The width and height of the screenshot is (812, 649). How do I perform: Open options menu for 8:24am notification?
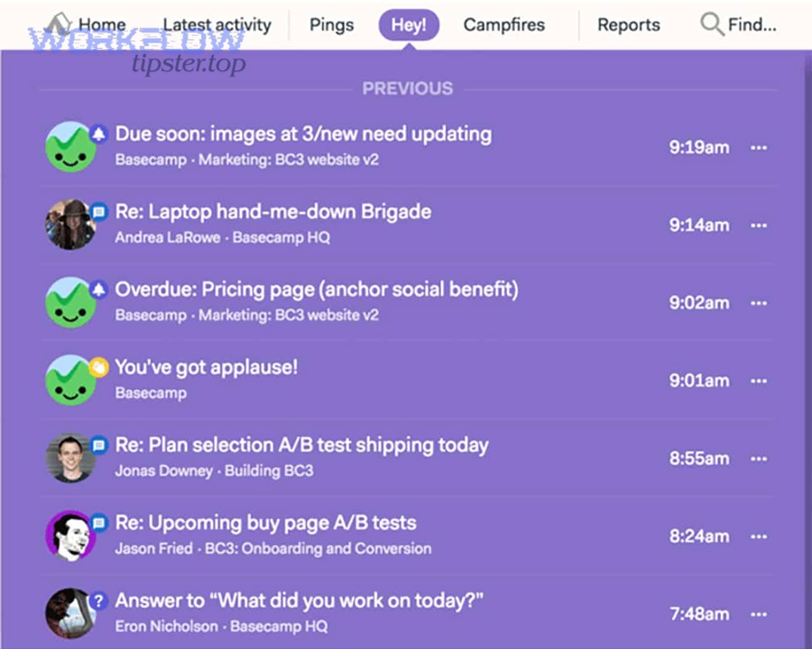coord(759,536)
